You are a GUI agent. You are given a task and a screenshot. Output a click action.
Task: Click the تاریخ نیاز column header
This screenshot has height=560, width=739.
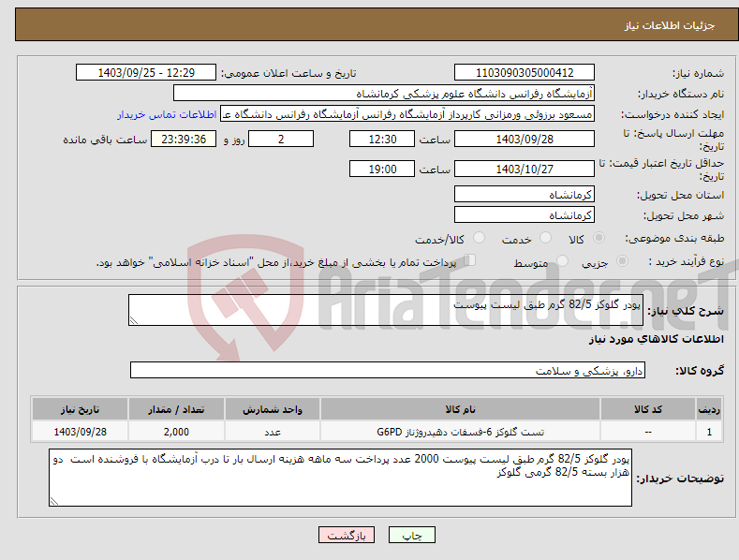tap(81, 409)
